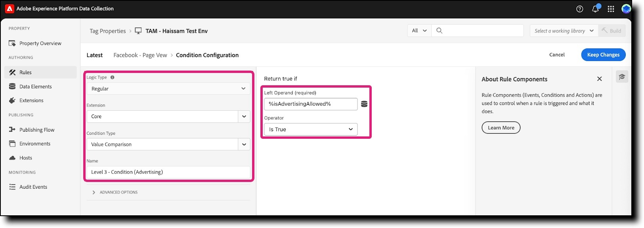Expand the Advanced Options section

coord(115,192)
